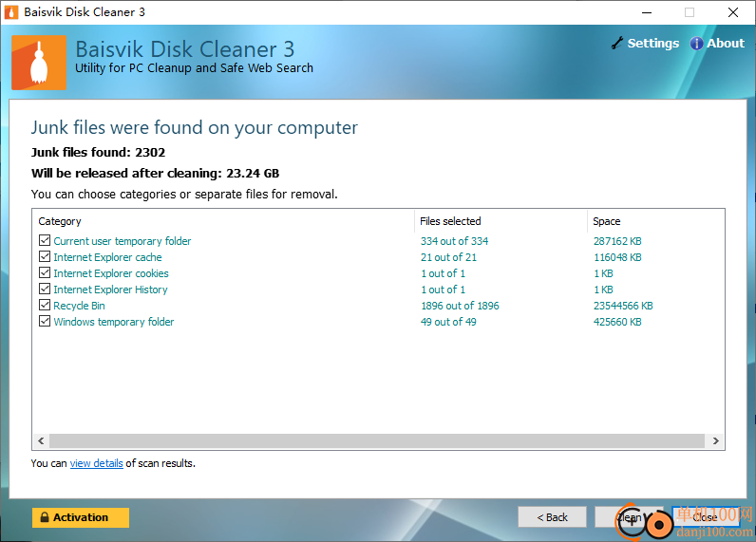The height and width of the screenshot is (542, 756).
Task: Uncheck Windows temporary folder
Action: [x=45, y=321]
